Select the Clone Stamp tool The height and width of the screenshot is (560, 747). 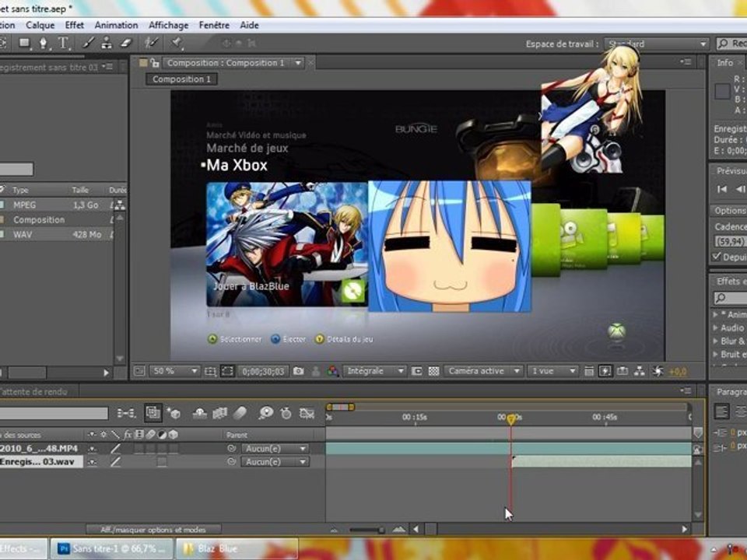[x=107, y=44]
